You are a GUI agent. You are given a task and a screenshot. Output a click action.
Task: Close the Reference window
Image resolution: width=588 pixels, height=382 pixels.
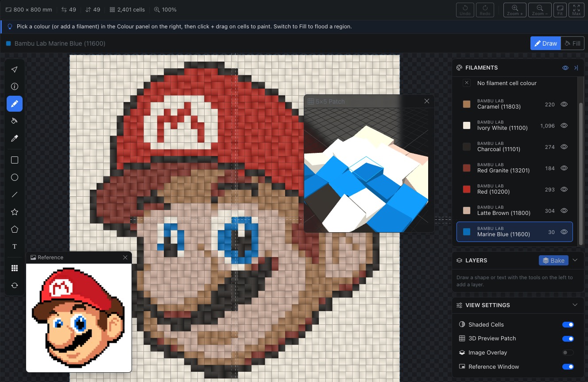pyautogui.click(x=125, y=257)
